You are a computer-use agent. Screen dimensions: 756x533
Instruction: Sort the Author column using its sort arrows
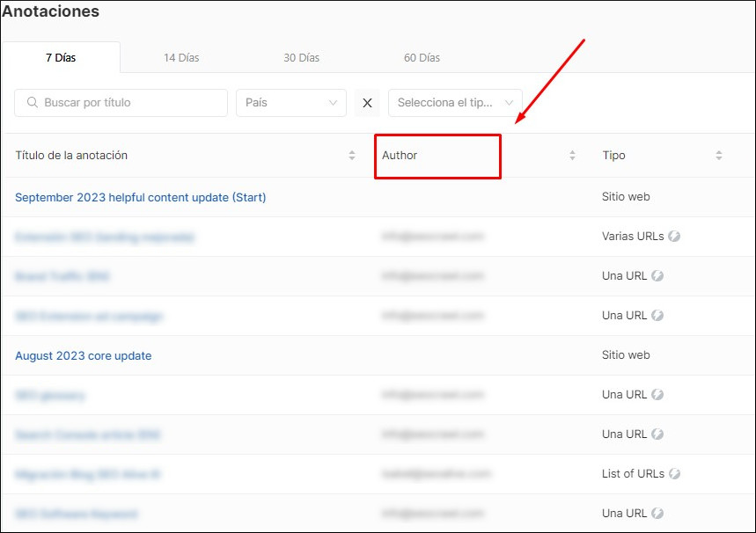pyautogui.click(x=573, y=155)
